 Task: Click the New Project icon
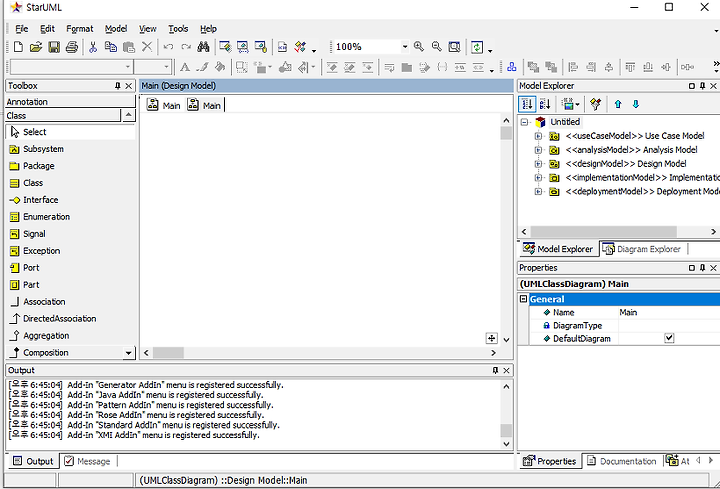tap(18, 47)
